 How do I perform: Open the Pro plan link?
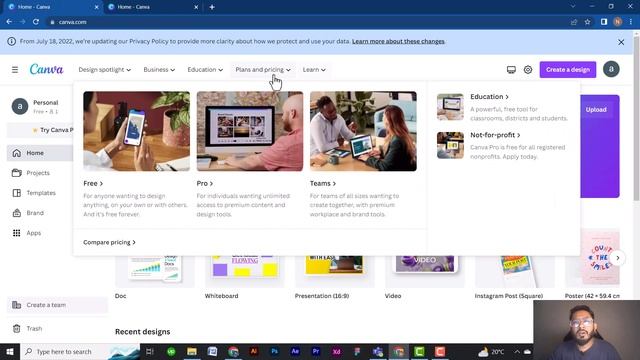coord(204,184)
